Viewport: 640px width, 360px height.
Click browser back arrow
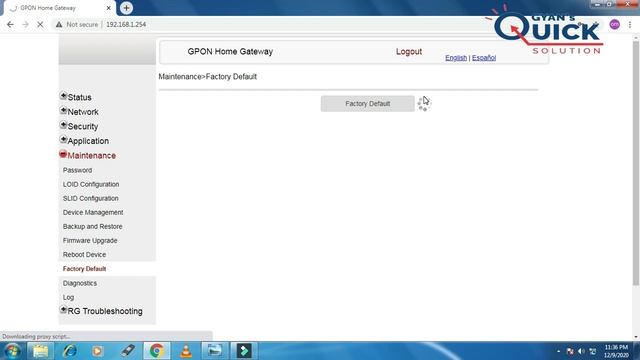10,24
